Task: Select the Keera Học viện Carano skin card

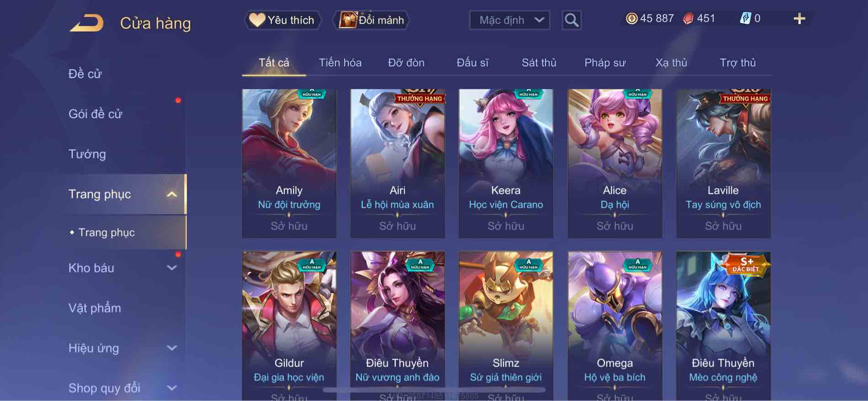Action: (x=506, y=164)
